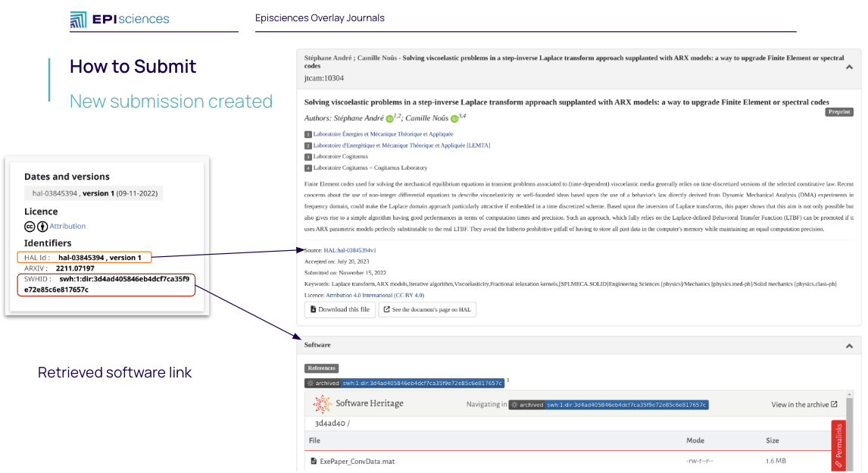868x473 pixels.
Task: Open Attribution 4.0 International licence link
Action: 375,295
